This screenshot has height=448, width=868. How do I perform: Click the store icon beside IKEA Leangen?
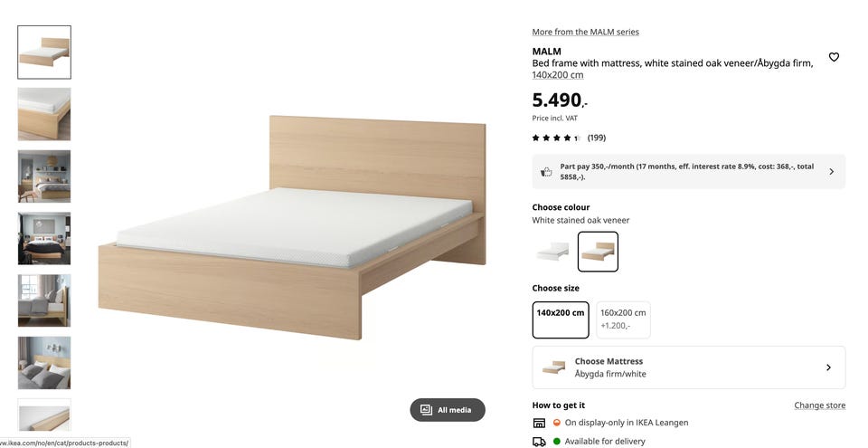pos(539,423)
